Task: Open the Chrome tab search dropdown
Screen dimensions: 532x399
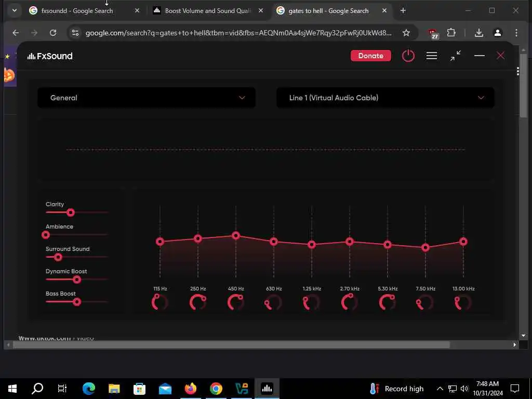Action: pos(14,10)
